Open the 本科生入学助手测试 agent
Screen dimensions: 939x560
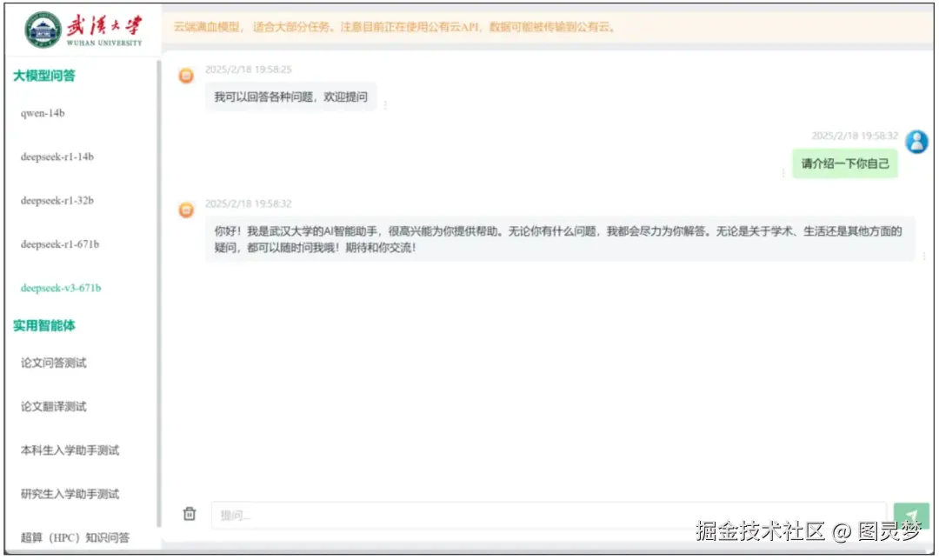68,450
